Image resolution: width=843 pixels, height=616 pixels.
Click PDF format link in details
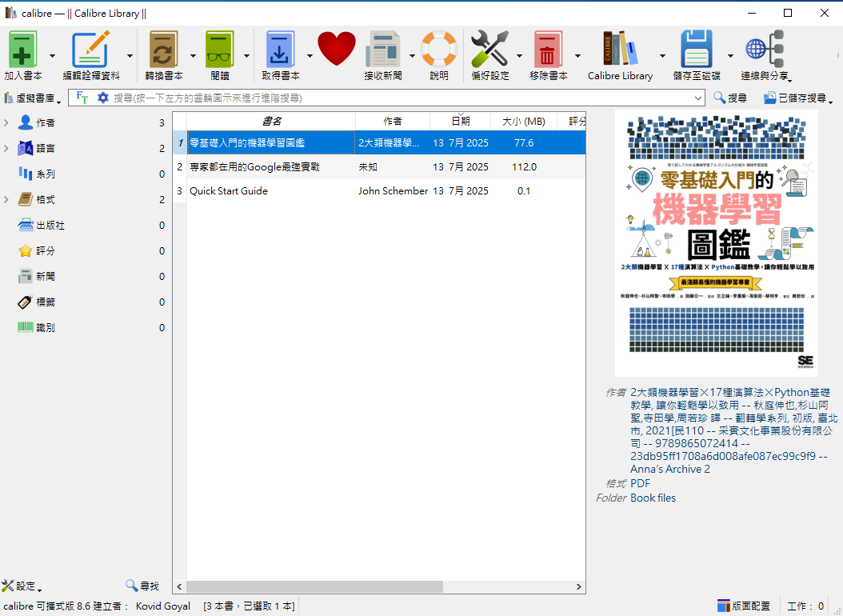641,483
